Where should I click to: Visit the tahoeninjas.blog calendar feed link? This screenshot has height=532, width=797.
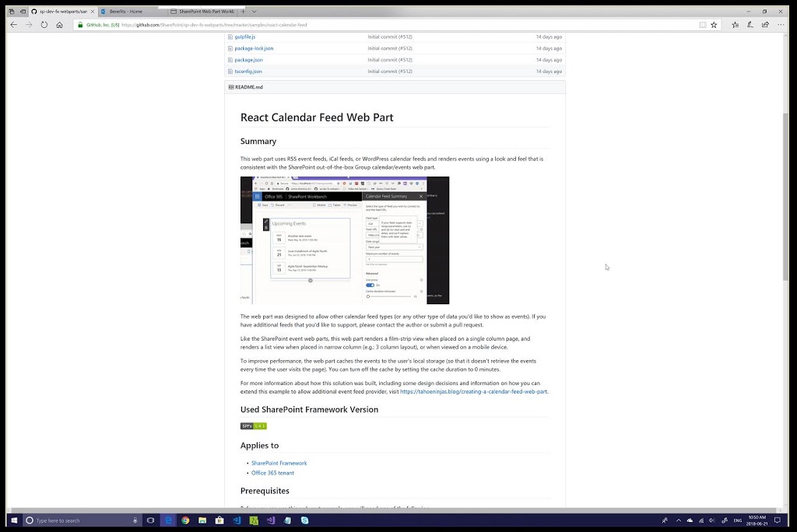[474, 392]
